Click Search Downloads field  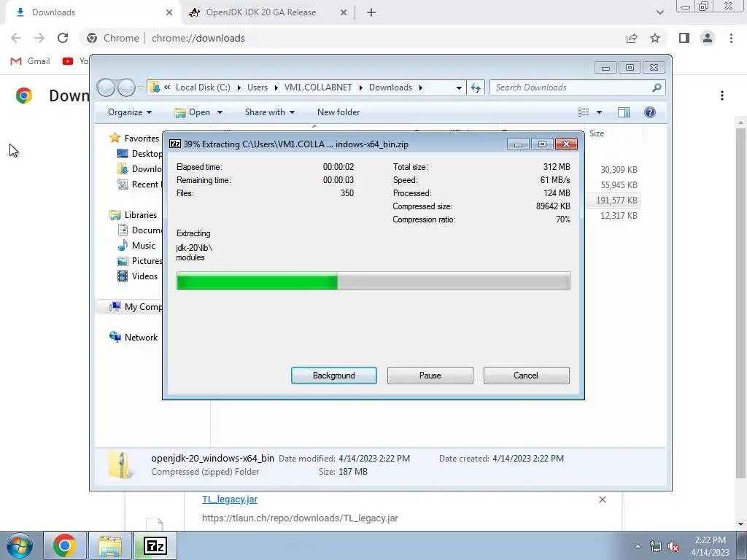coord(572,87)
